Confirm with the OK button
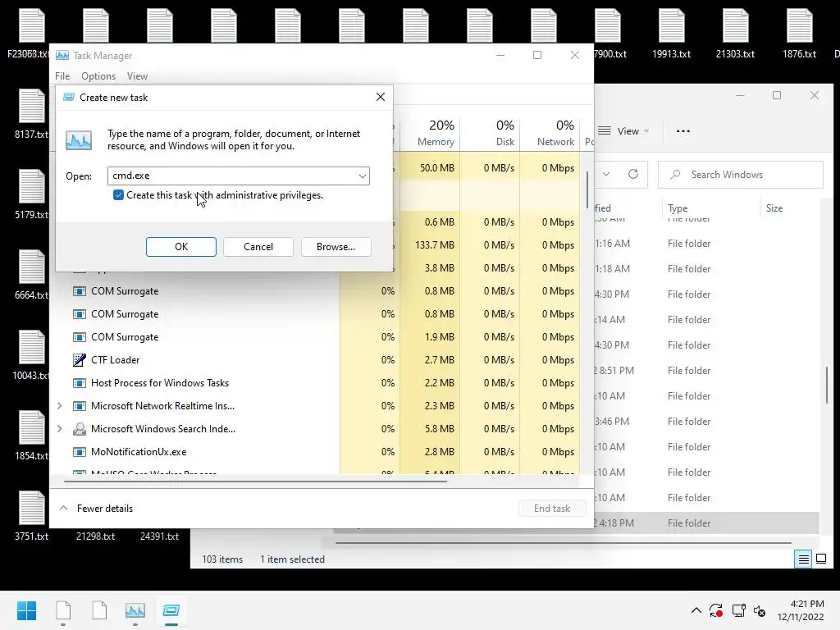Image resolution: width=840 pixels, height=630 pixels. tap(181, 246)
